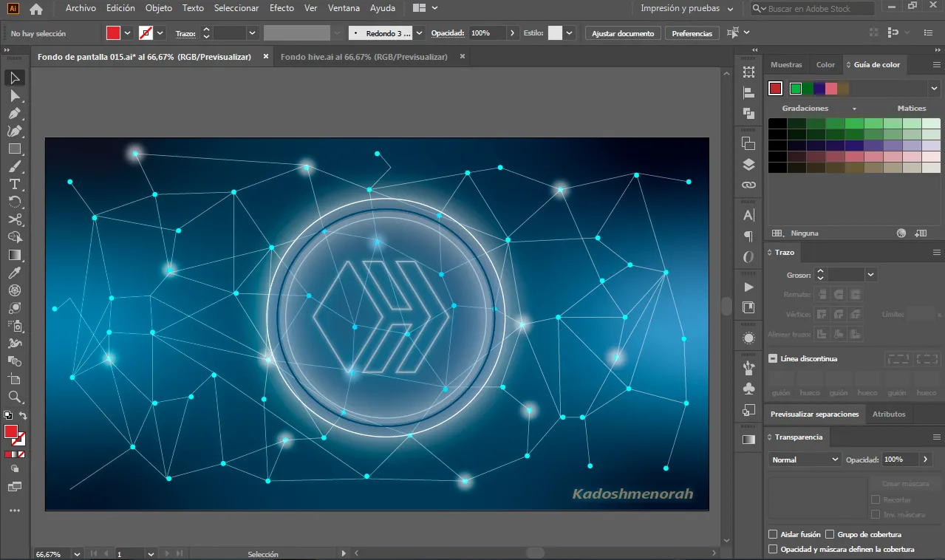Screen dimensions: 945x560
Task: Save color group to Swatches panel
Action: click(921, 233)
